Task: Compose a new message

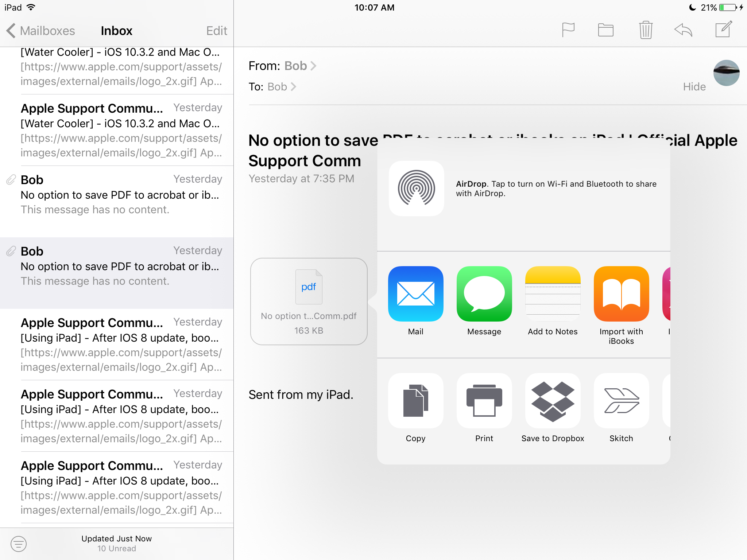Action: (x=723, y=29)
